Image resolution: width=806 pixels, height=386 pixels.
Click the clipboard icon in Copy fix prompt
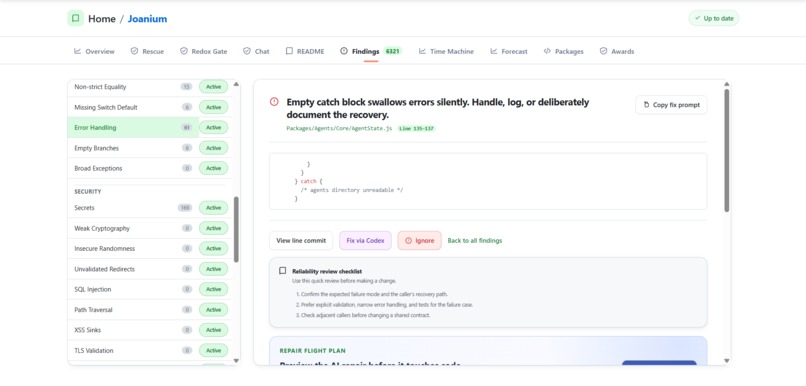[x=647, y=105]
